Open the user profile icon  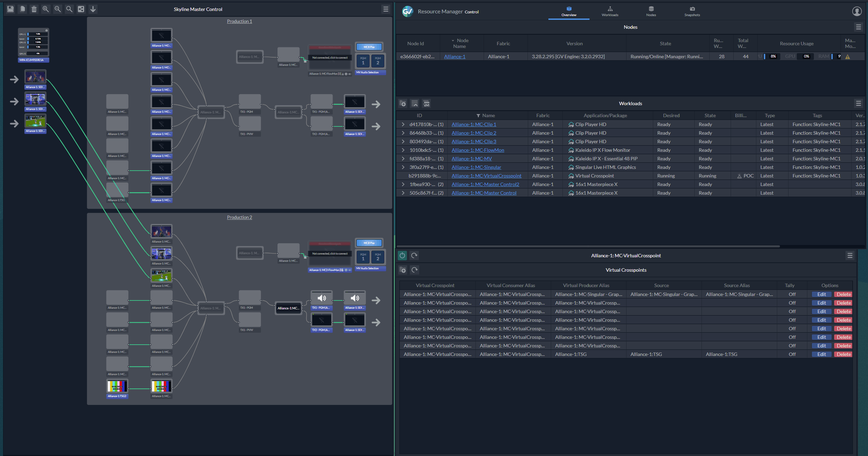click(857, 11)
